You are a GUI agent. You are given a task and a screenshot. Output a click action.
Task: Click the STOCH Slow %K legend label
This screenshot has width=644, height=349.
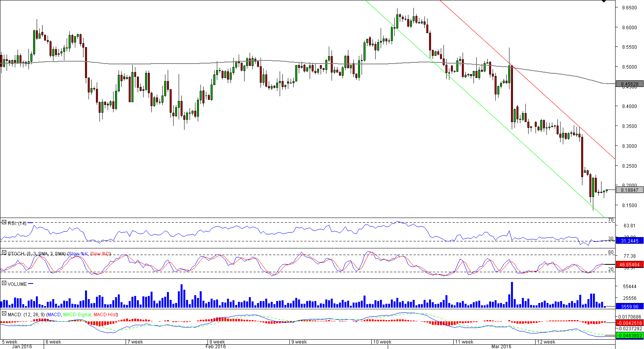click(78, 254)
